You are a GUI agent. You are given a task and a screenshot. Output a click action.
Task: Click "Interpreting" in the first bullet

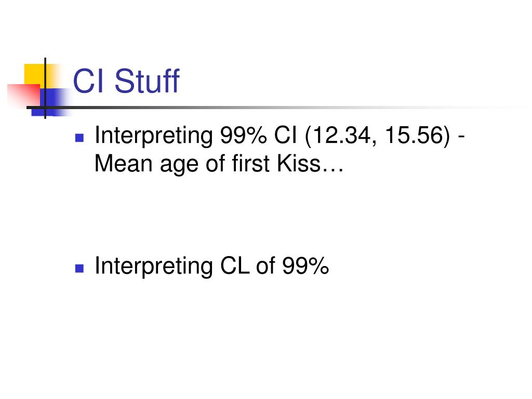tap(154, 137)
